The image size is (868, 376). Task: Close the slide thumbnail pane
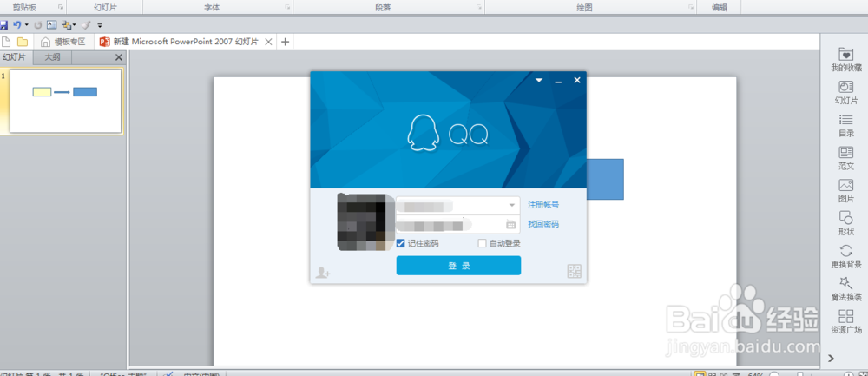(118, 57)
